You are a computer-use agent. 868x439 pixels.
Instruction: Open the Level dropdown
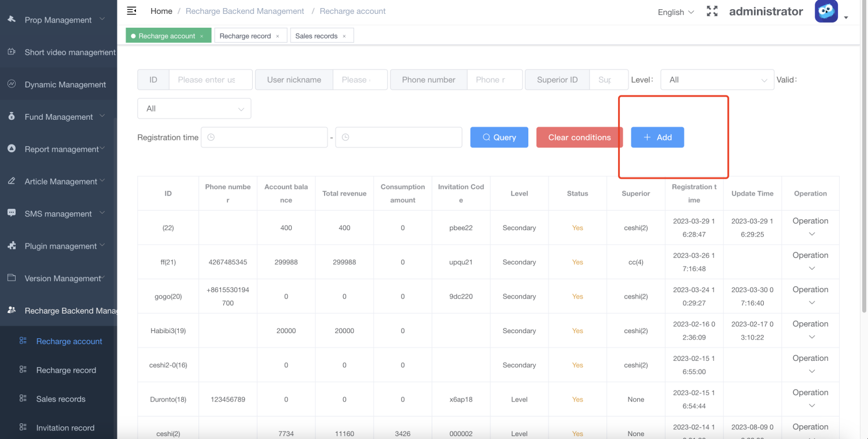point(717,80)
